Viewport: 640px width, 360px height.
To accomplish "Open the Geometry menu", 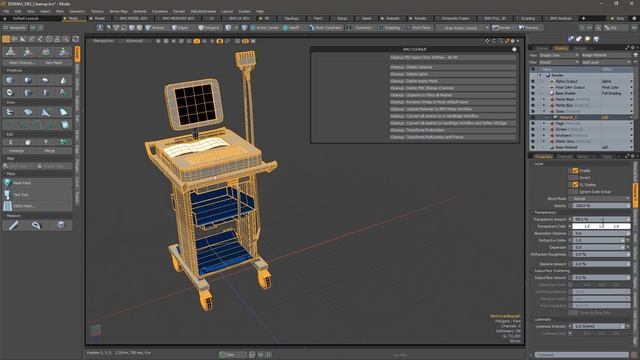I will tap(77, 11).
